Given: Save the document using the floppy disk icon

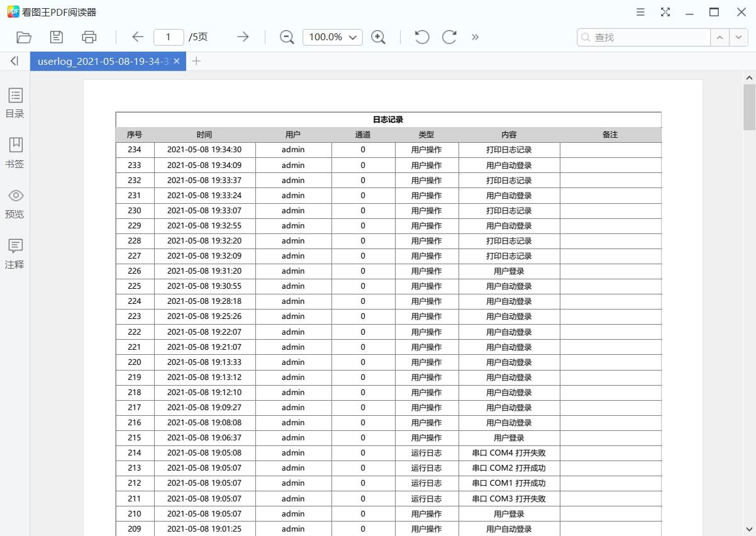Looking at the screenshot, I should [x=57, y=37].
